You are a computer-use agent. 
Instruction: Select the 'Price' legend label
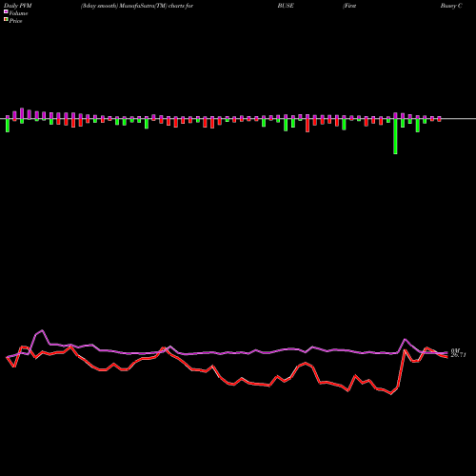15,21
